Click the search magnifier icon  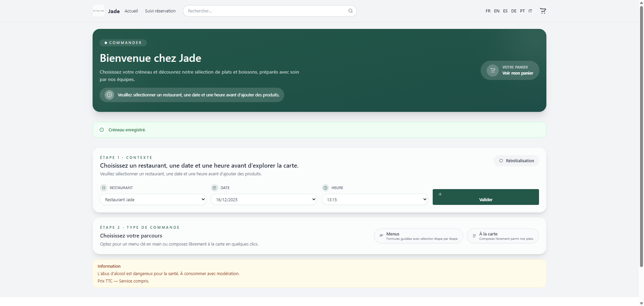pyautogui.click(x=350, y=11)
